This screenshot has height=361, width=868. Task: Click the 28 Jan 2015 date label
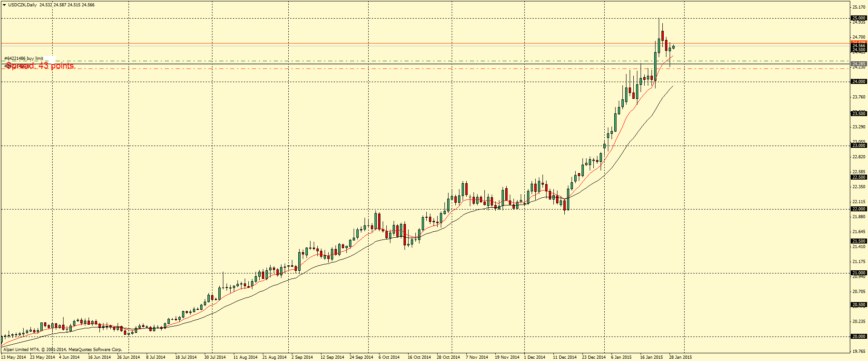point(681,357)
